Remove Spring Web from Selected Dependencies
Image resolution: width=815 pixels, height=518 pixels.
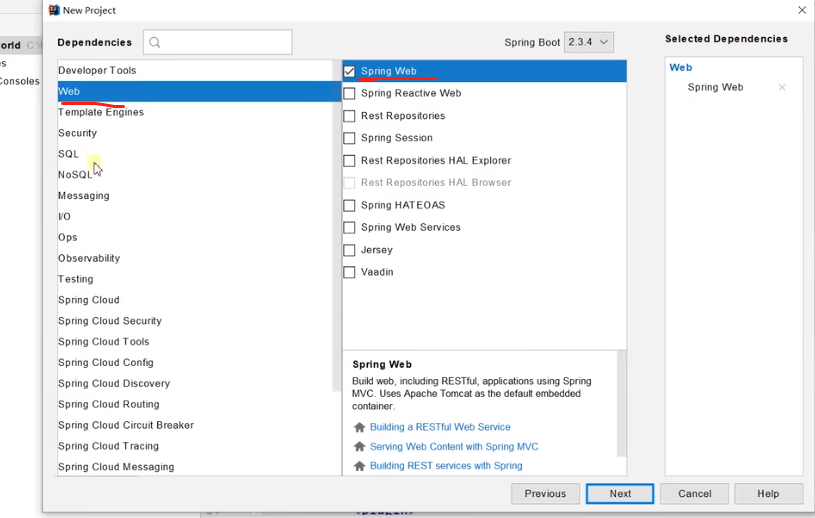pyautogui.click(x=782, y=87)
